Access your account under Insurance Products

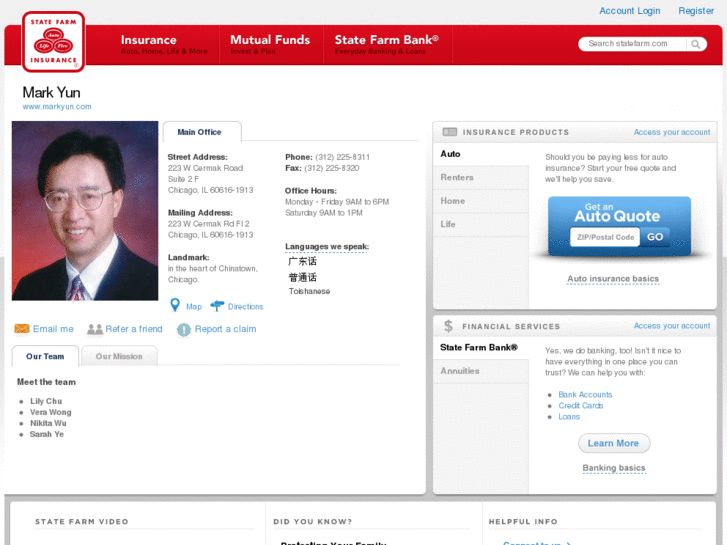(x=671, y=132)
